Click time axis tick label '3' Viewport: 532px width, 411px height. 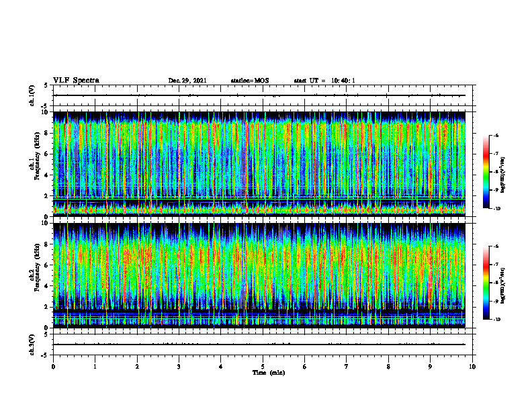[x=179, y=367]
